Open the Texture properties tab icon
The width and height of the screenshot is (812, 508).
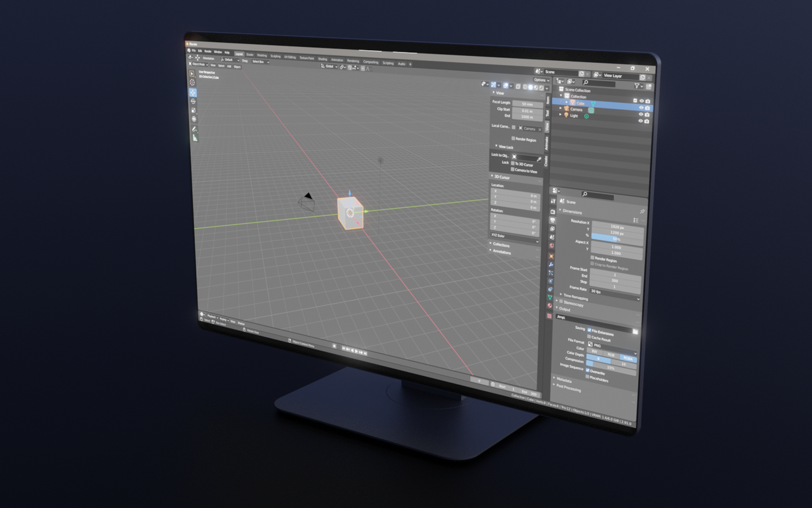pos(549,316)
